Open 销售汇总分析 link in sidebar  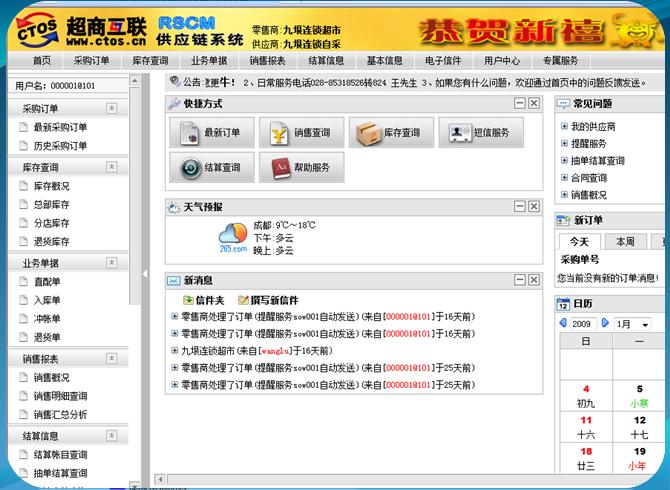pyautogui.click(x=60, y=414)
